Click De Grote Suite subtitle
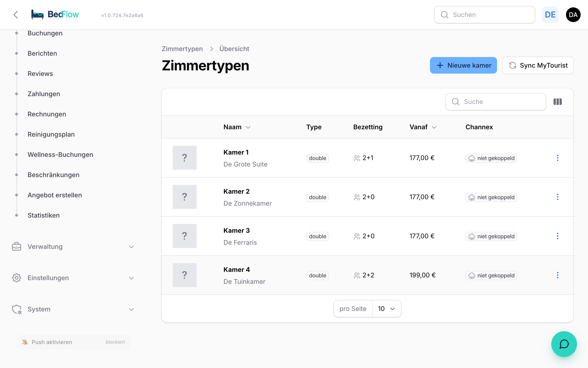The height and width of the screenshot is (368, 588). click(245, 164)
